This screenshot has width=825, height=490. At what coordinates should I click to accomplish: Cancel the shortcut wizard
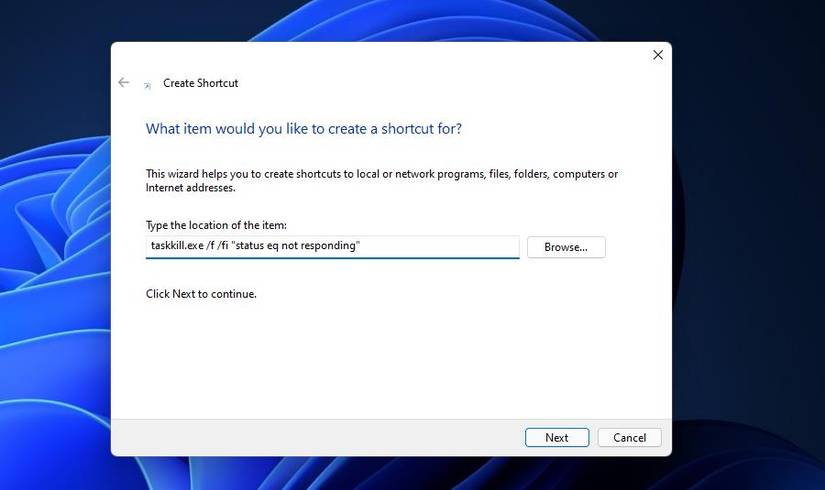629,437
